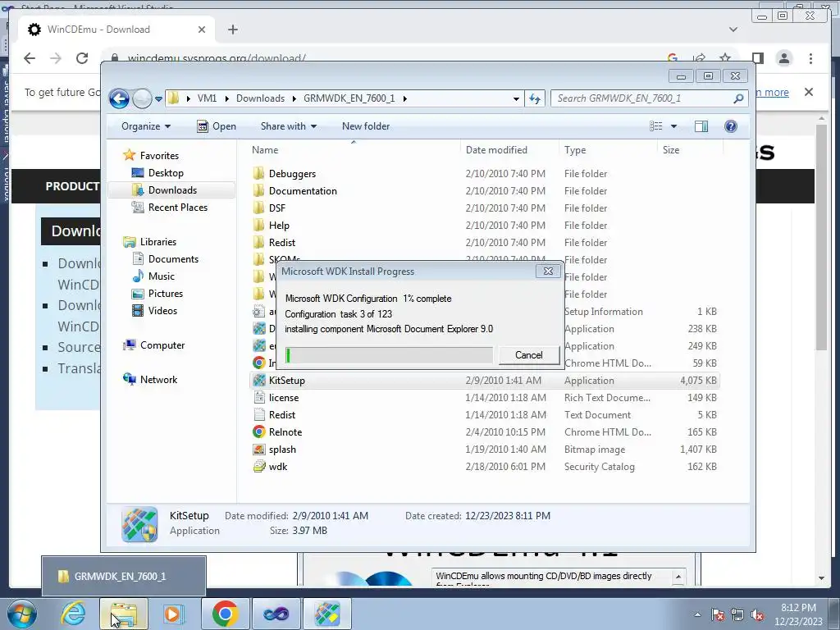Open address bar previous locations dropdown
Image resolution: width=840 pixels, height=630 pixels.
coord(516,99)
